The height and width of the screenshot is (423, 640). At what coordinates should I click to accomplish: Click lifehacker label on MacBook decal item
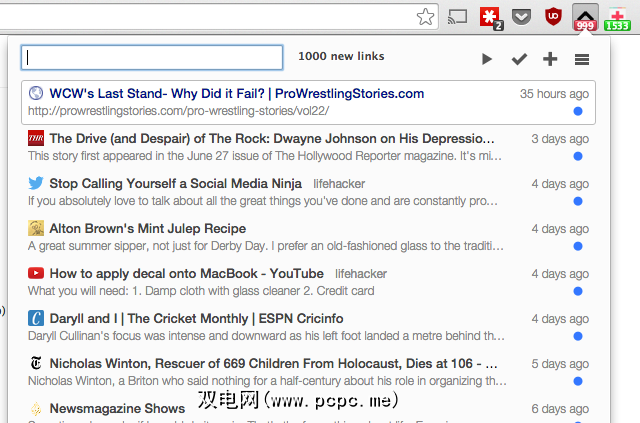(x=361, y=274)
